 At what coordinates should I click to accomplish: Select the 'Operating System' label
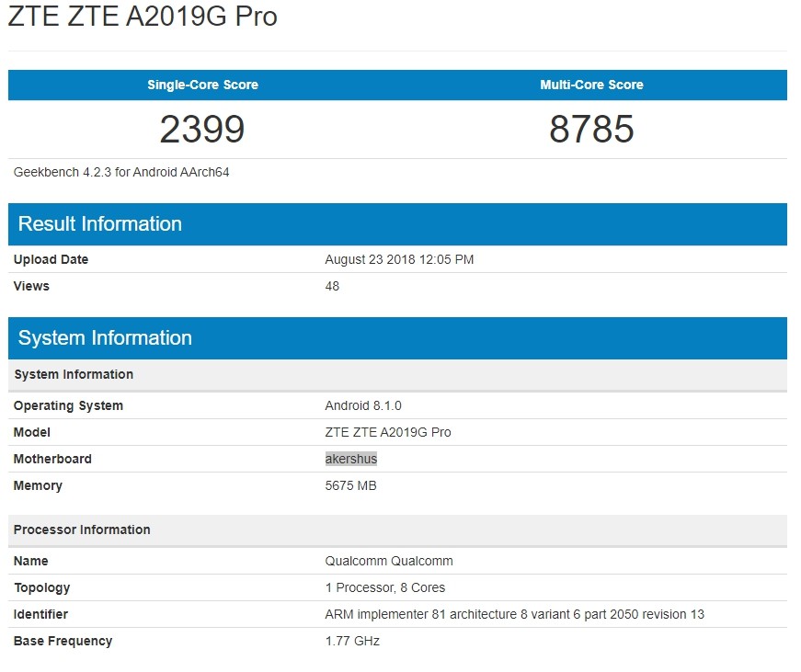68,406
